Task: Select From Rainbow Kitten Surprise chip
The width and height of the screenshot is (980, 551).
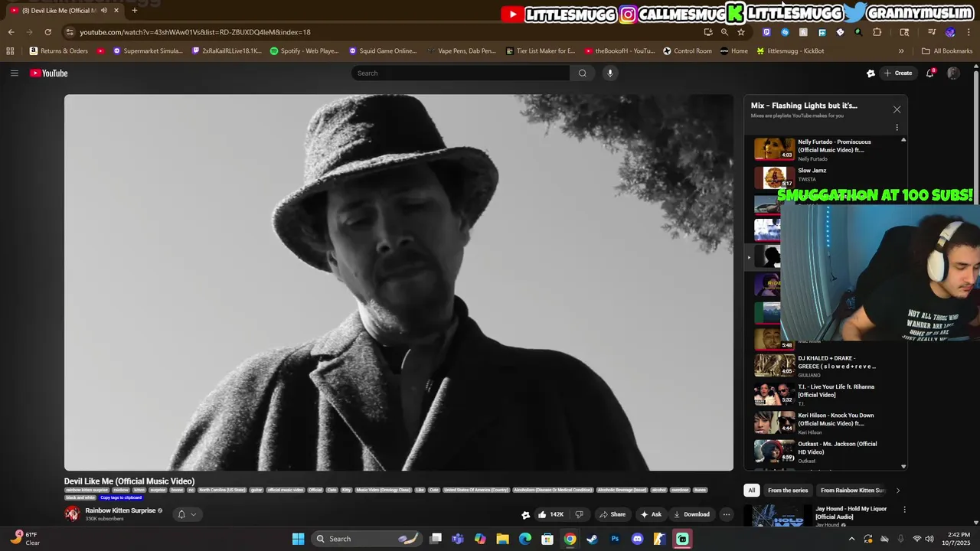Action: click(x=852, y=491)
